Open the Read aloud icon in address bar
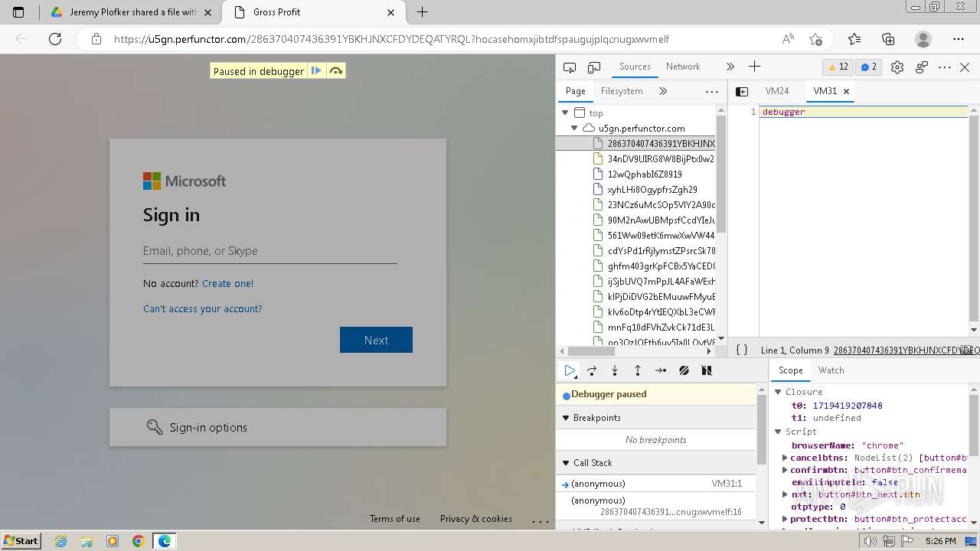The height and width of the screenshot is (551, 980). pyautogui.click(x=788, y=39)
